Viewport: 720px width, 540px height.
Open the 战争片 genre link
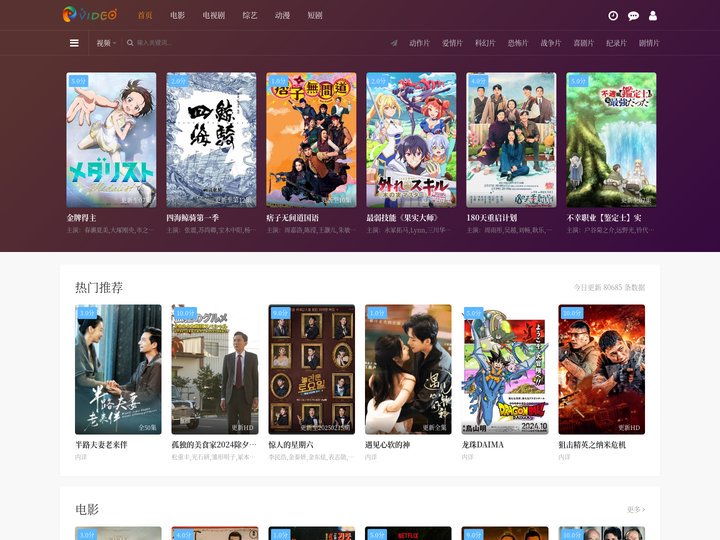pos(551,43)
